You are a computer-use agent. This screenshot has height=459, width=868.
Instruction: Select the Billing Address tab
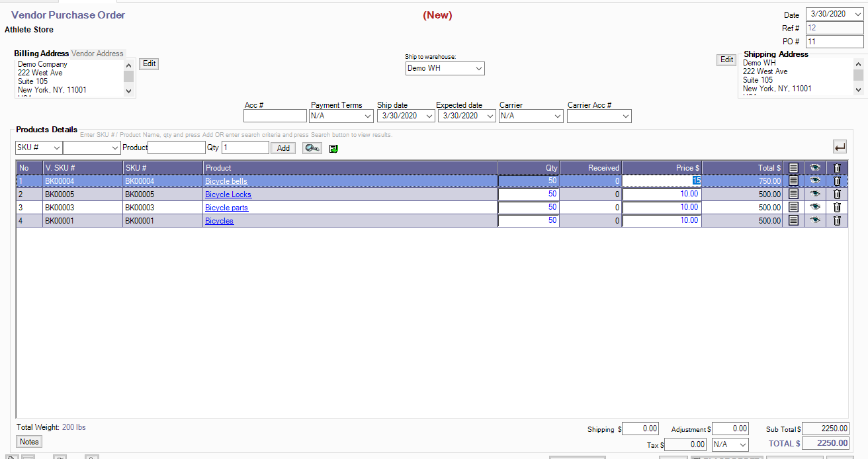click(x=41, y=54)
